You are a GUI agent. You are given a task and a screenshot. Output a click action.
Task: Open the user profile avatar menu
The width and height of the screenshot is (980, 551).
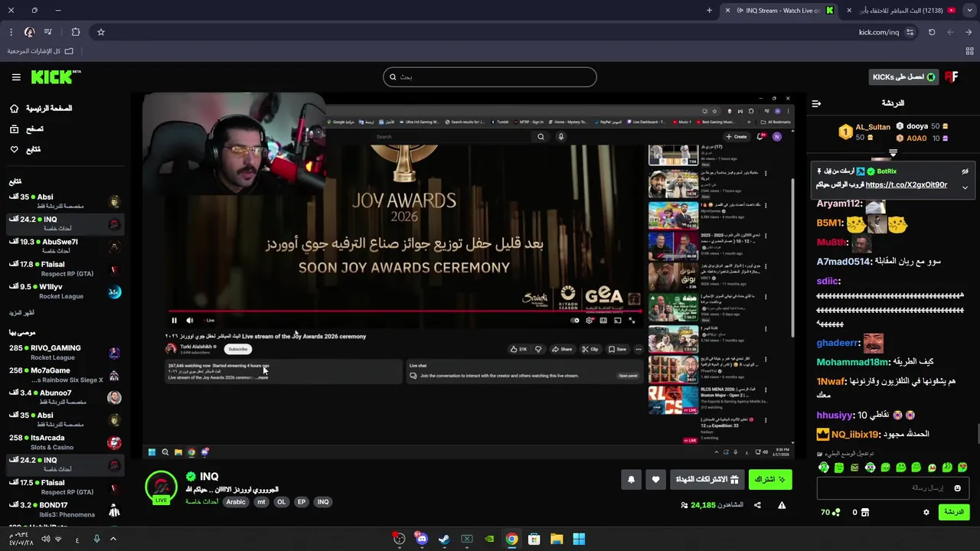(x=952, y=77)
